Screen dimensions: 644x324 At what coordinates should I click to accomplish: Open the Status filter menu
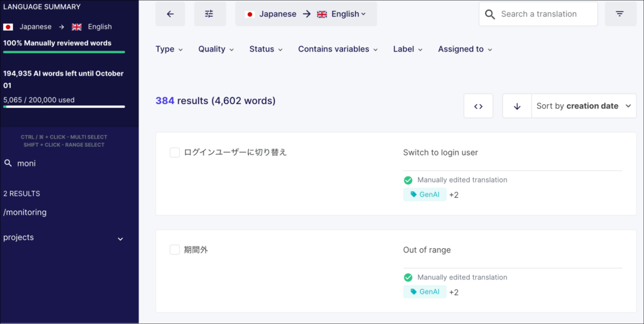(x=266, y=49)
